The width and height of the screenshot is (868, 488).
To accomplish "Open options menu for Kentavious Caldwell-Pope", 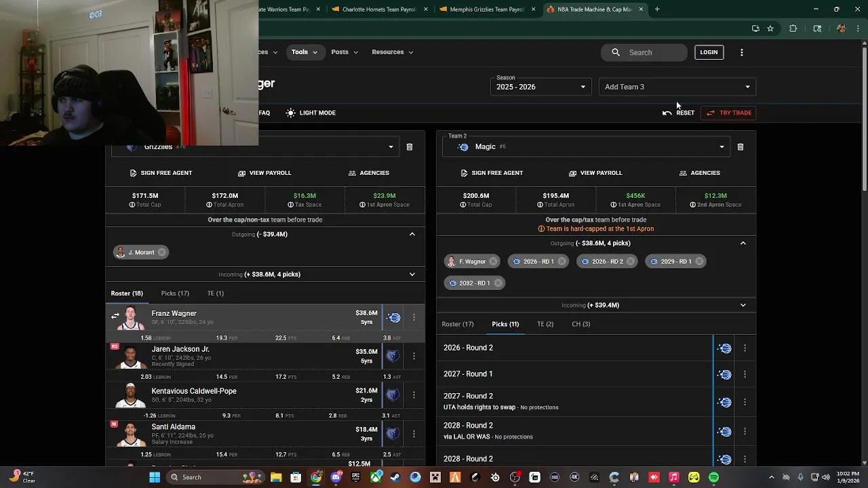I will (x=414, y=394).
